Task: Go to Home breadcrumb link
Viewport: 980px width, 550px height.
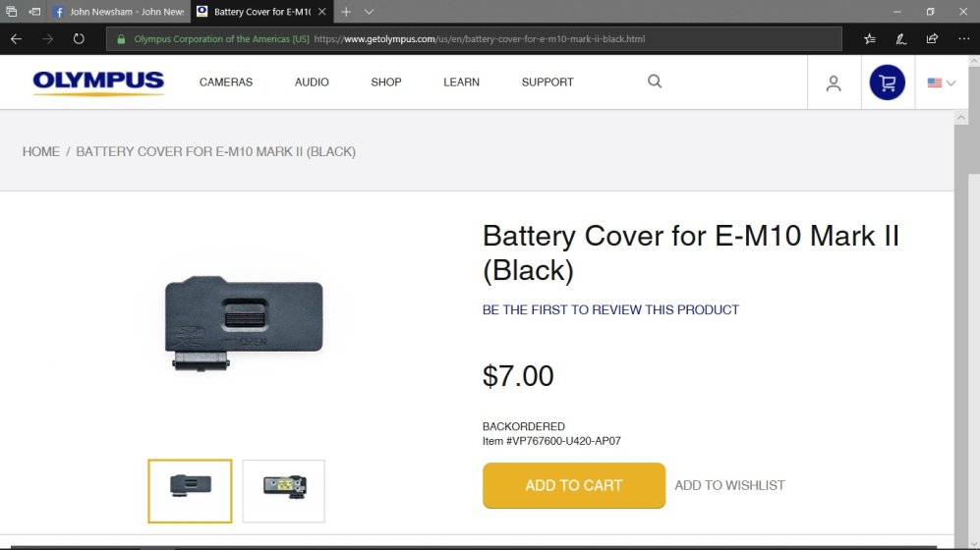Action: coord(41,151)
